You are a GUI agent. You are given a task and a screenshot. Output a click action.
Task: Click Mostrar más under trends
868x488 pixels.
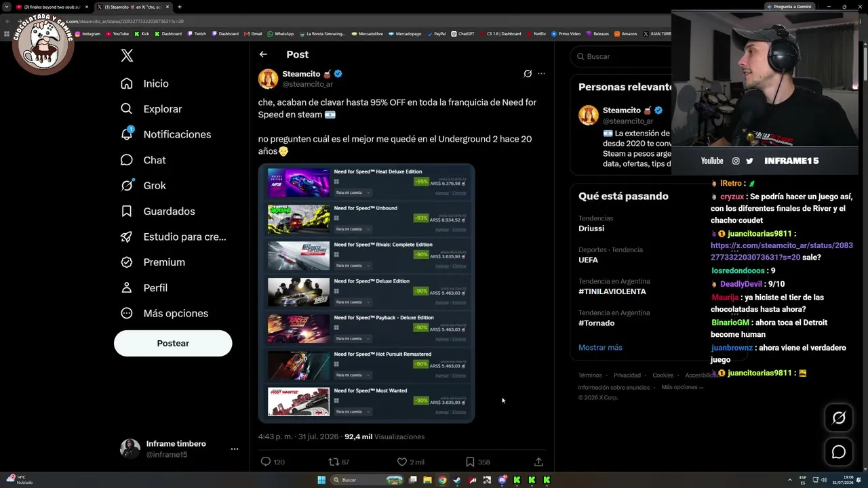pos(600,348)
